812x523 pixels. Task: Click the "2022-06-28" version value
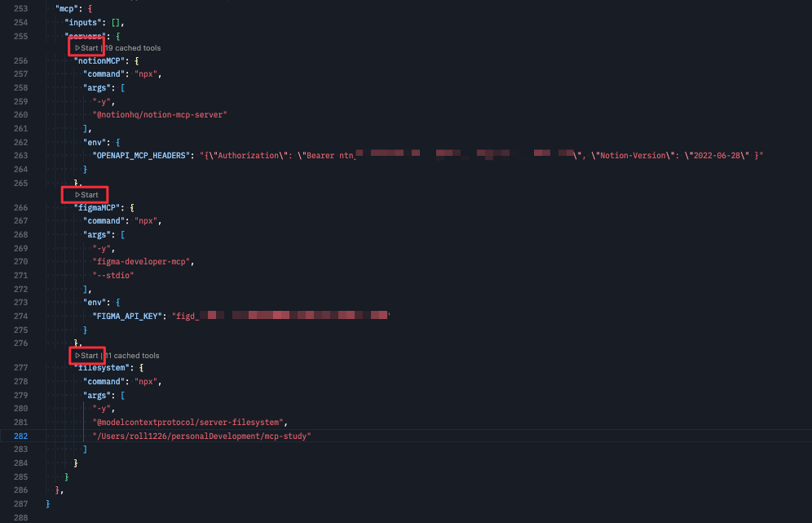(717, 156)
